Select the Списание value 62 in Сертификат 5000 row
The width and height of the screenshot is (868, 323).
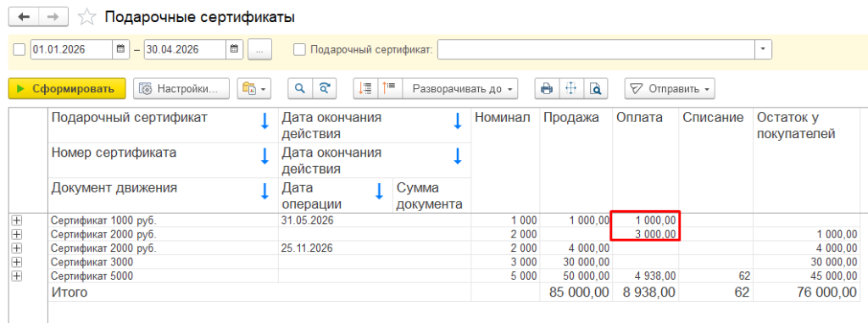click(715, 276)
